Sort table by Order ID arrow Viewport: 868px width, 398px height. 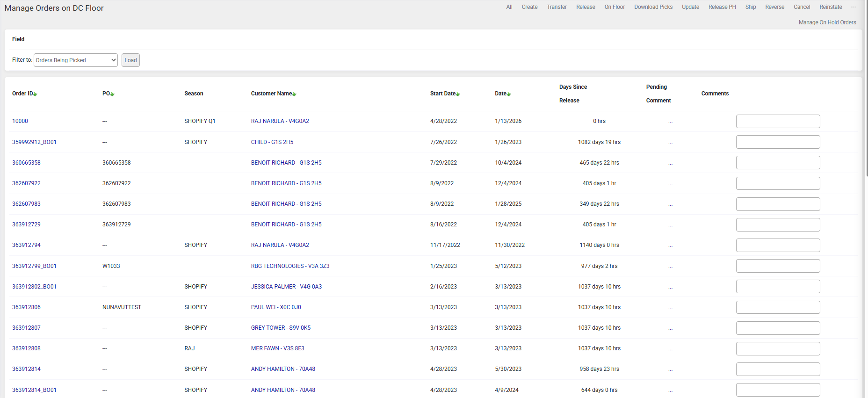point(36,94)
